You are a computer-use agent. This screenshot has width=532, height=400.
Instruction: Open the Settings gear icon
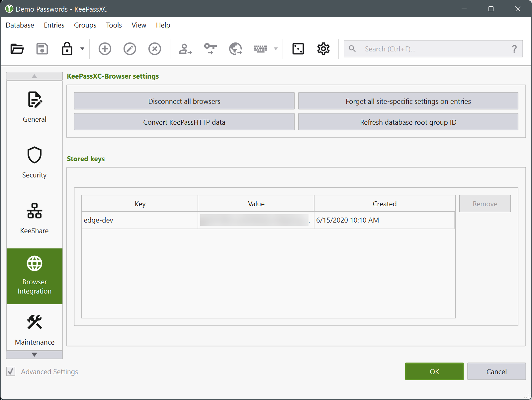tap(323, 49)
